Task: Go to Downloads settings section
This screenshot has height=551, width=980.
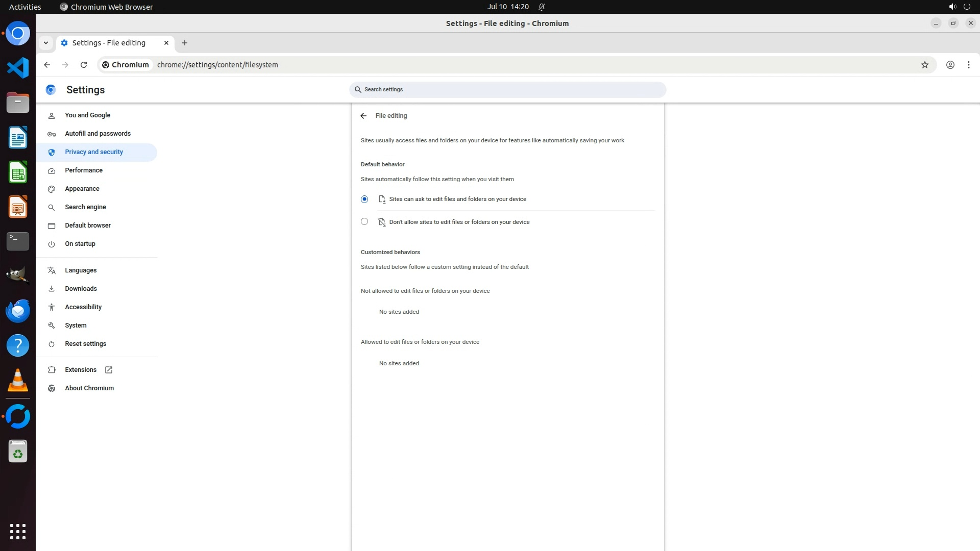Action: [x=81, y=289]
